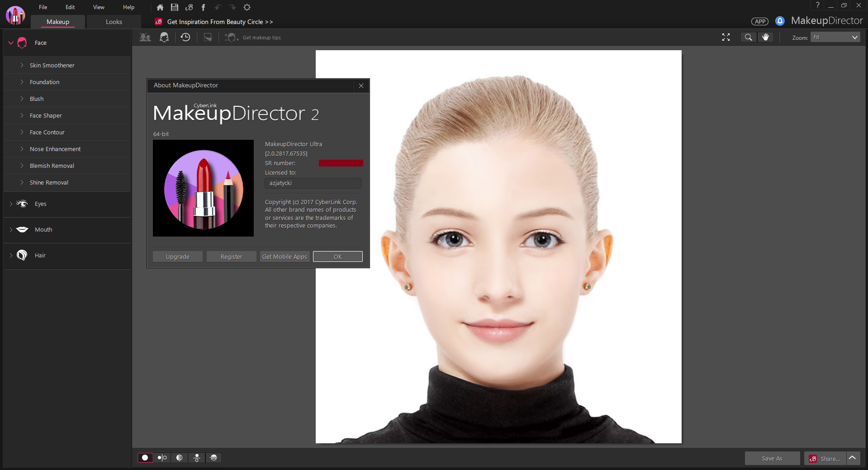This screenshot has width=868, height=470.
Task: Switch to side-by-side before/after view
Action: tap(162, 458)
